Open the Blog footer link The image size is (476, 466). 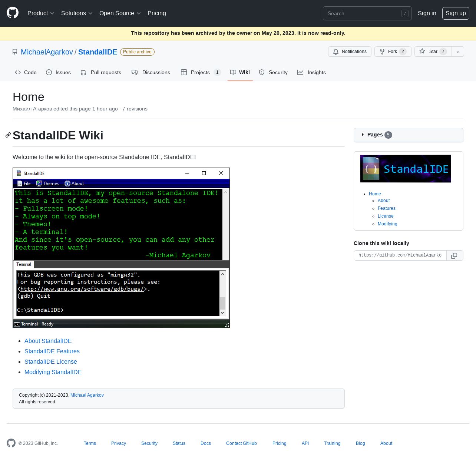(360, 443)
